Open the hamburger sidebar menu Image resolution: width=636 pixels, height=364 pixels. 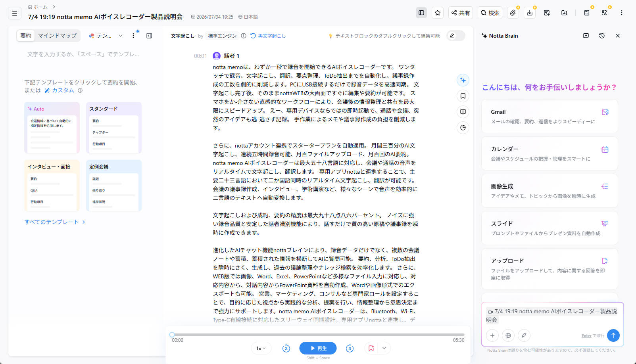[15, 13]
